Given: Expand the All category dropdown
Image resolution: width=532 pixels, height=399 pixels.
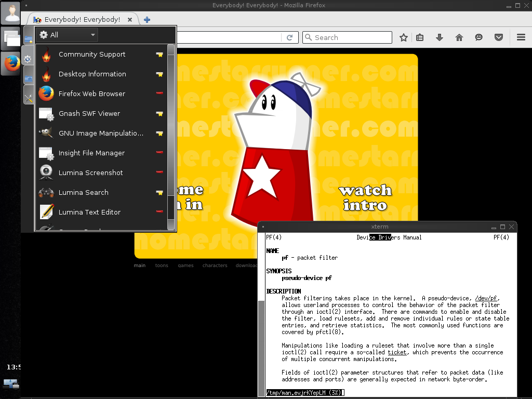Looking at the screenshot, I should tap(67, 35).
